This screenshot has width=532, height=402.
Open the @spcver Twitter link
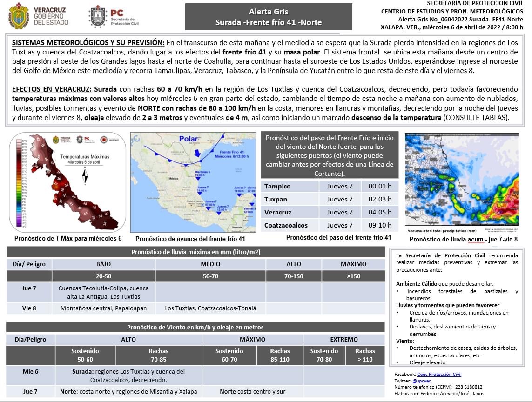point(422,381)
